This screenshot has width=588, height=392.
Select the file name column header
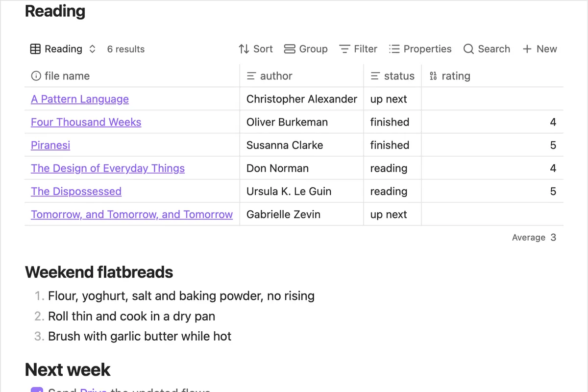point(132,76)
